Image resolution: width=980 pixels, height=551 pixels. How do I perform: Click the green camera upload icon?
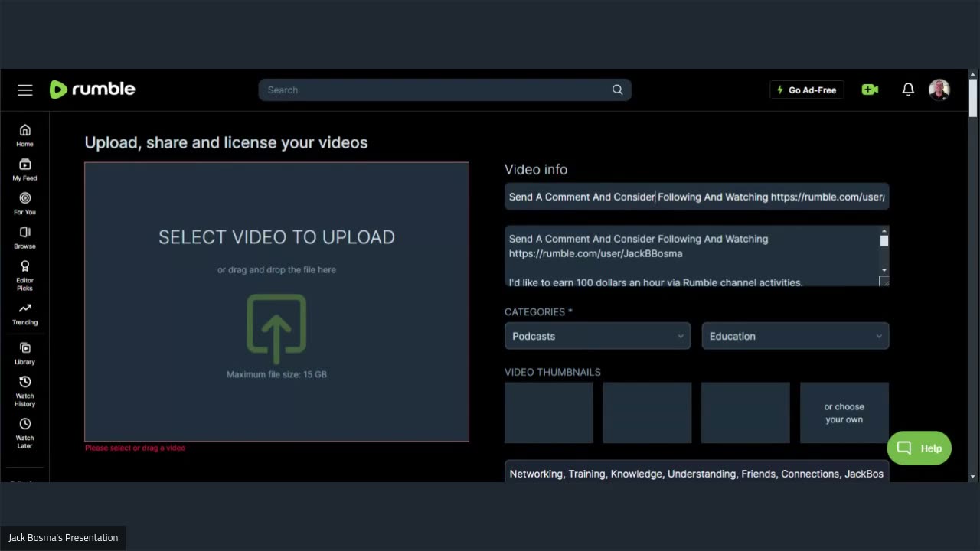click(x=870, y=90)
